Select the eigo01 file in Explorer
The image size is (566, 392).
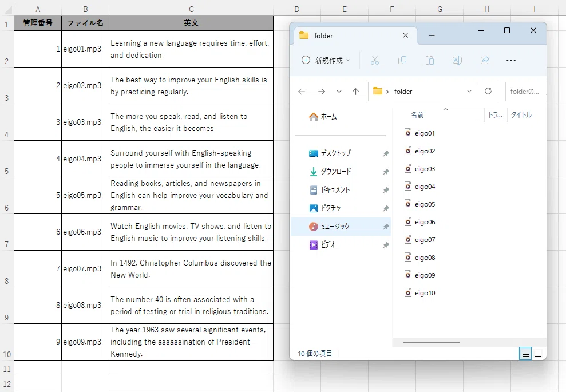(420, 133)
